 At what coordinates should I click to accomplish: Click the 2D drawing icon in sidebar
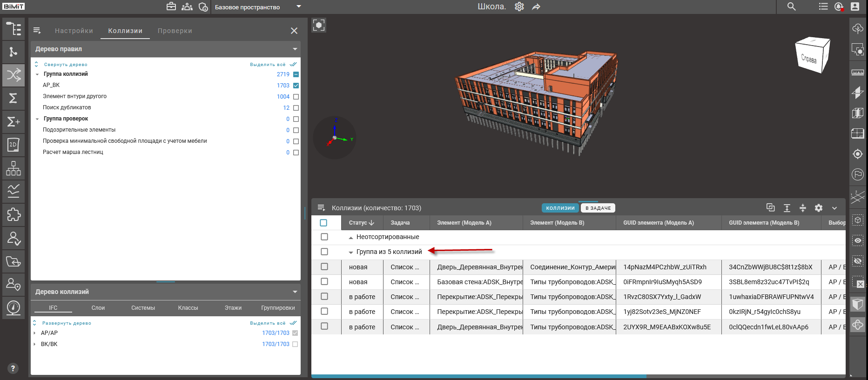pyautogui.click(x=13, y=145)
